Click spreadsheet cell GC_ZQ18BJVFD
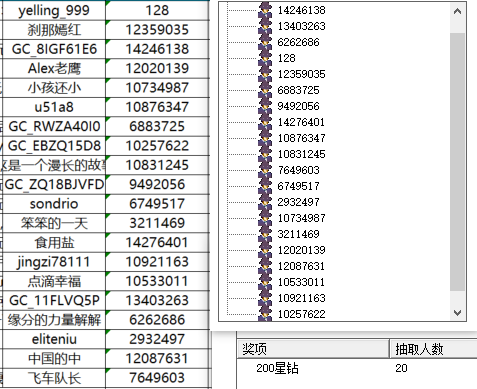Screen dimensions: 477x389 tap(54, 185)
